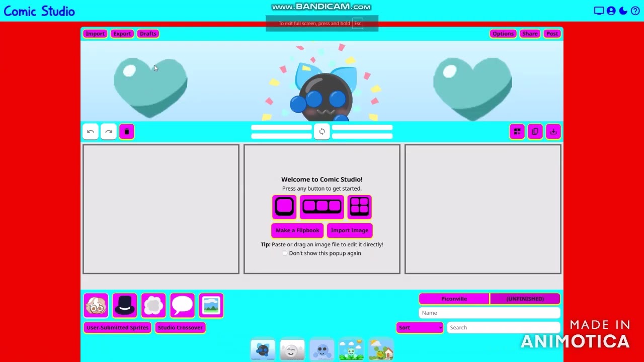644x362 pixels.
Task: Check Don't show this popup again
Action: (x=285, y=253)
